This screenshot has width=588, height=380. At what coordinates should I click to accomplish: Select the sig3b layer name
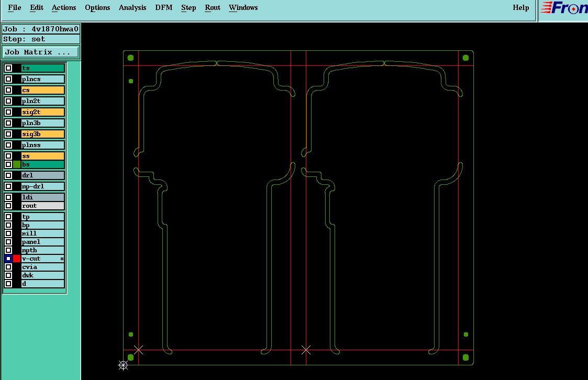pos(43,134)
